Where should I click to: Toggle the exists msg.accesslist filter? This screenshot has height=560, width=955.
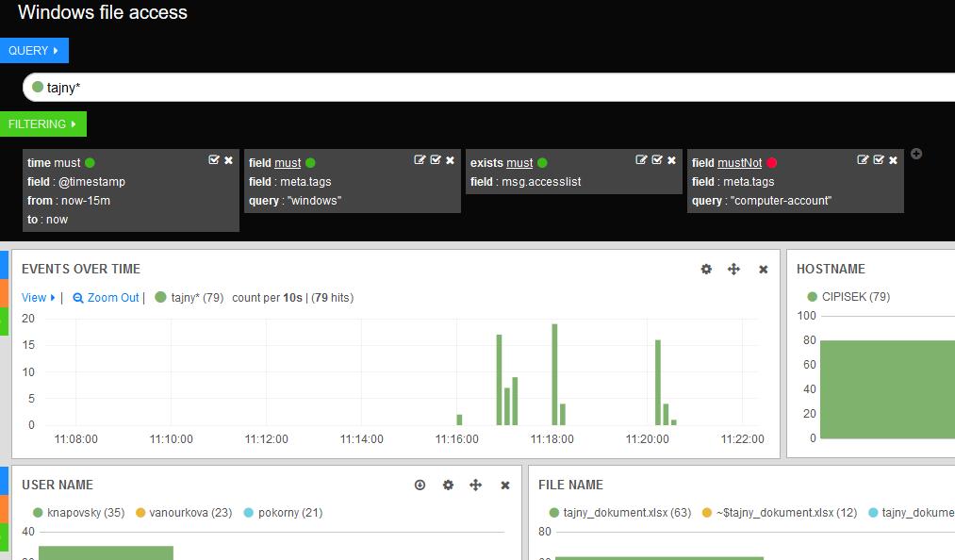657,160
